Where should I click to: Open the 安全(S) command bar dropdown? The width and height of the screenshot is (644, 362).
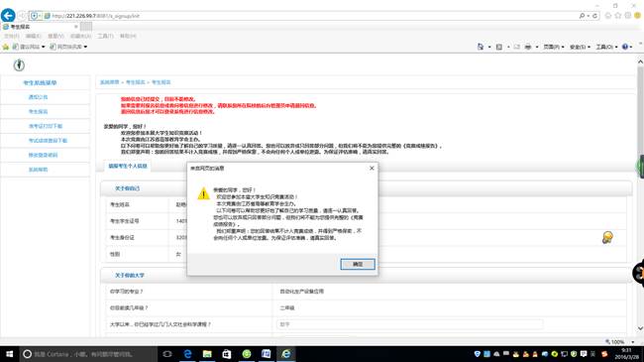tap(580, 47)
